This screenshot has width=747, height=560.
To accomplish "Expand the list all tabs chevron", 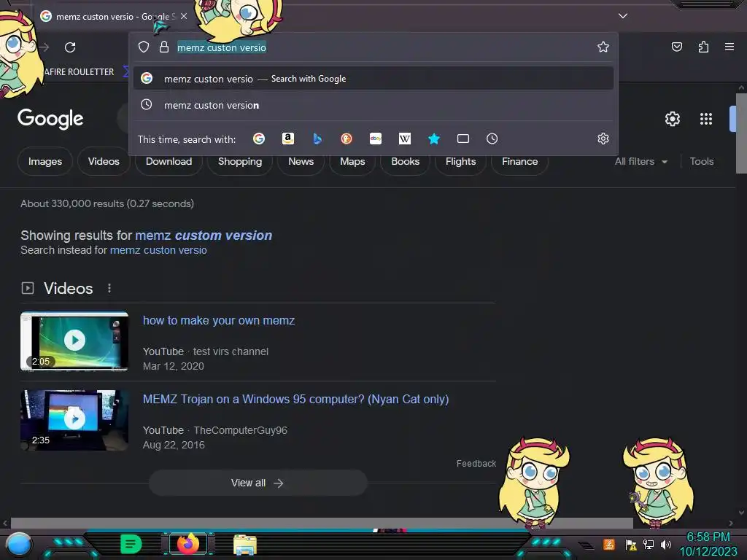I will click(623, 16).
